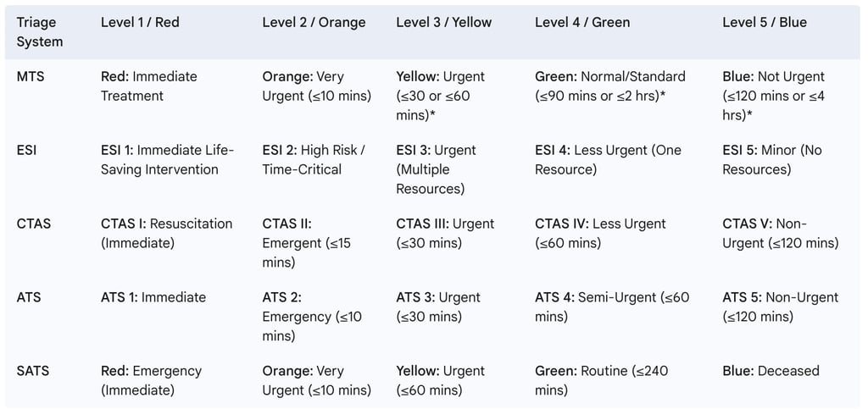
Task: Select the ESI row label
Action: [x=26, y=150]
